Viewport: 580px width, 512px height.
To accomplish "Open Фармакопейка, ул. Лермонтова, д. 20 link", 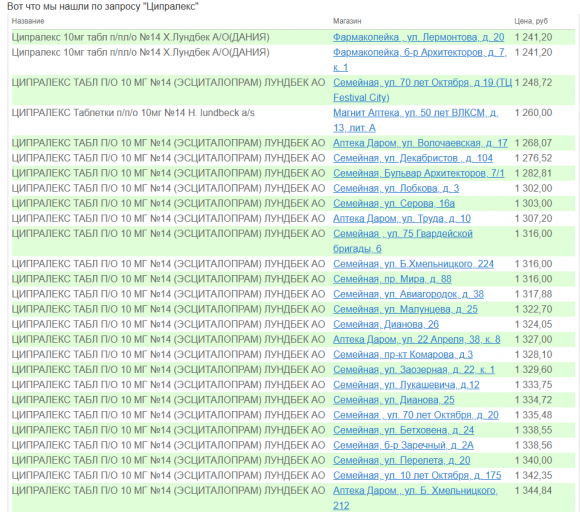I will point(418,37).
